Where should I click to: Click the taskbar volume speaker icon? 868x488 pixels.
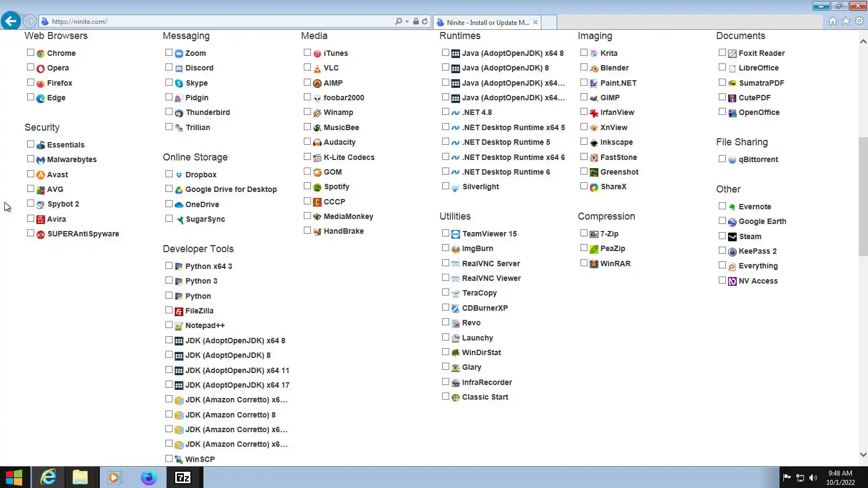(x=813, y=478)
